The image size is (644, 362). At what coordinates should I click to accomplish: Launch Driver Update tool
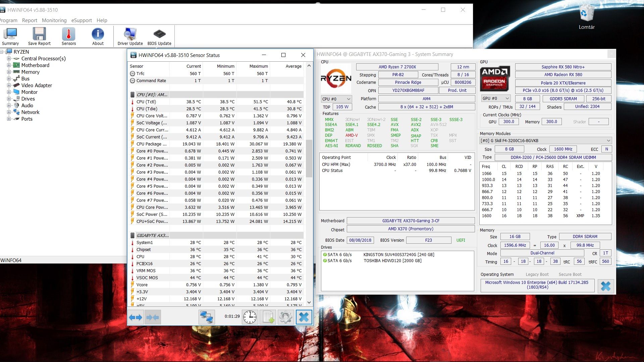click(130, 36)
